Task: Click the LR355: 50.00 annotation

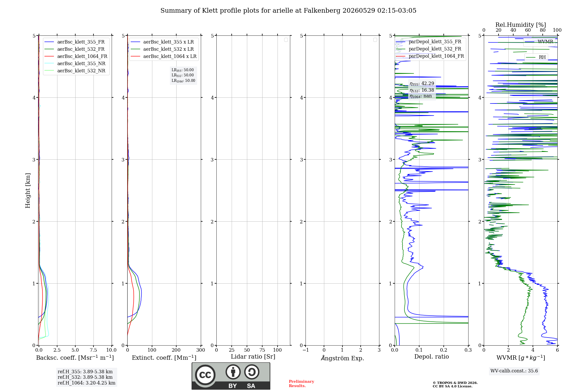Action: coord(183,70)
